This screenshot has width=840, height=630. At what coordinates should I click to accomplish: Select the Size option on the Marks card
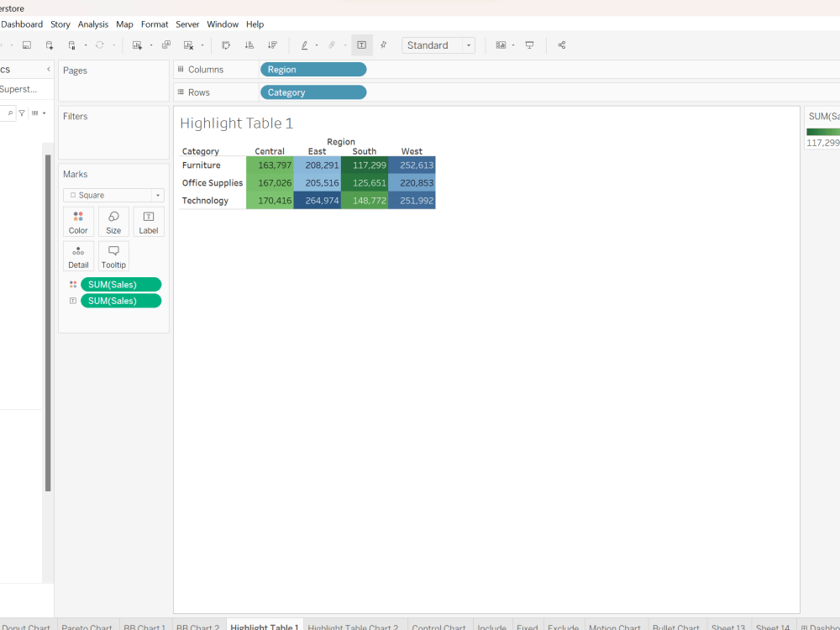(x=113, y=221)
